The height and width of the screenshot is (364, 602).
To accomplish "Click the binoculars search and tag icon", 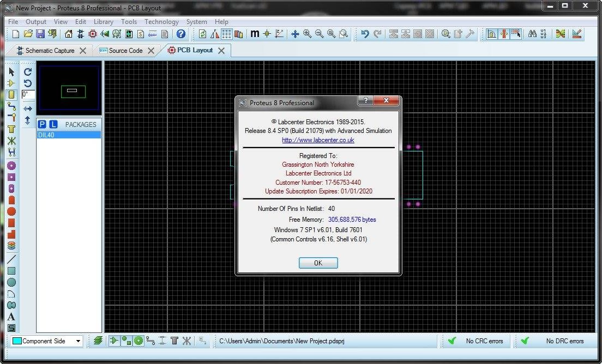I will click(x=532, y=34).
